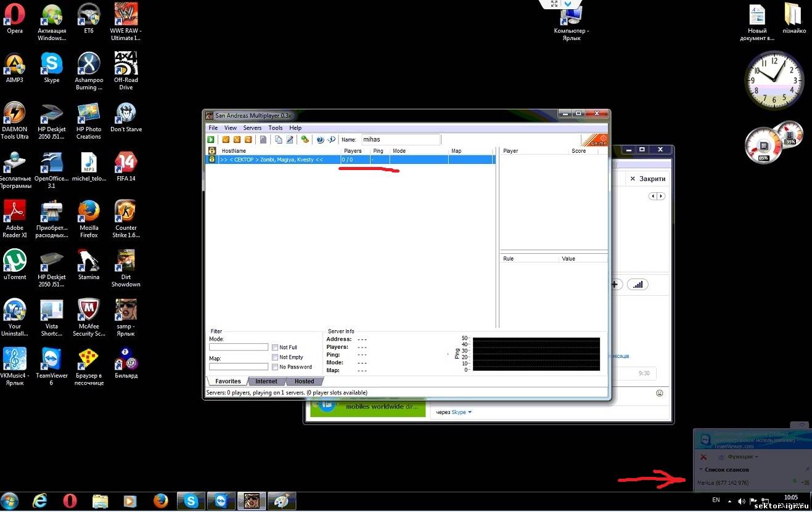This screenshot has width=812, height=512.
Task: Click padlock icon on the CEKTOP server row
Action: coord(212,159)
